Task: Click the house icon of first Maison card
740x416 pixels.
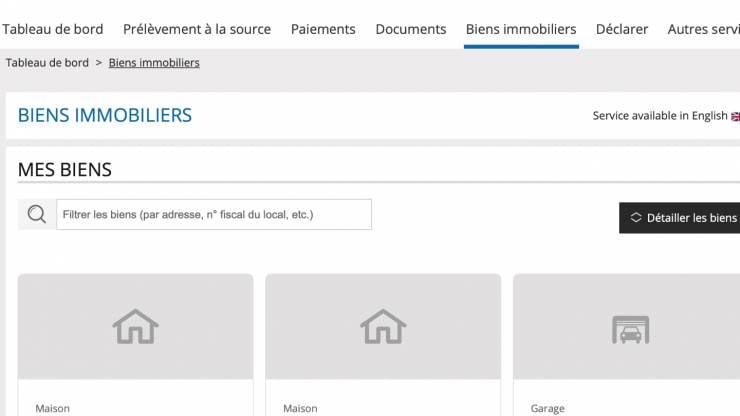Action: pyautogui.click(x=135, y=326)
